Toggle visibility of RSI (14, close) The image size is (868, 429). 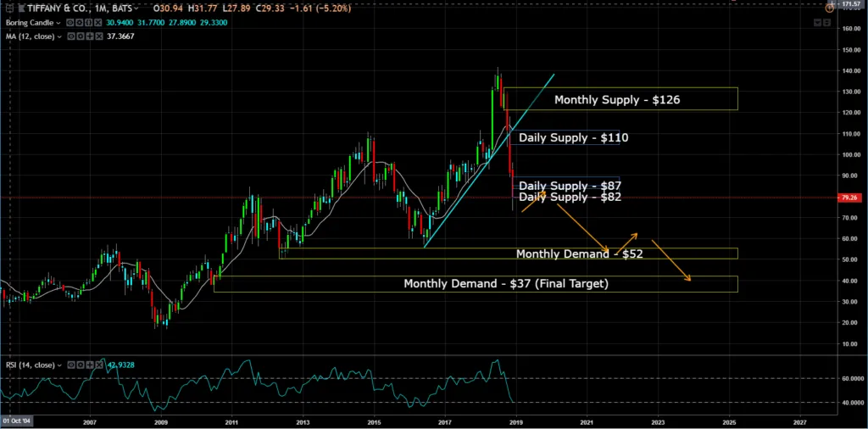71,365
